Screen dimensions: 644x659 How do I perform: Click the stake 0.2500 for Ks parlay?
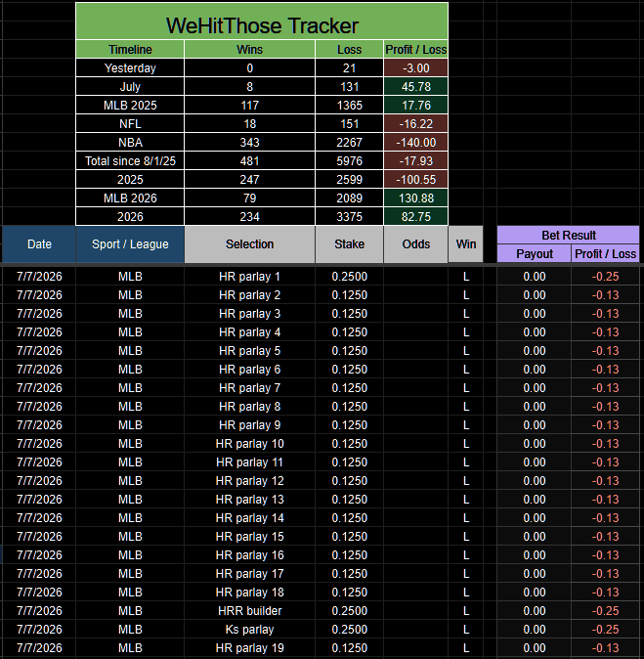pyautogui.click(x=349, y=629)
